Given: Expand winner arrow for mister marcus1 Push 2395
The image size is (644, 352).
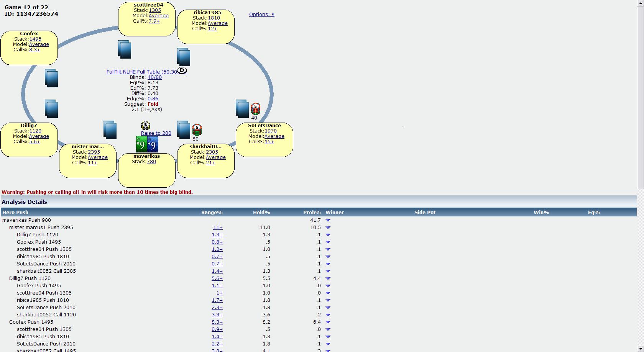Looking at the screenshot, I should point(328,228).
